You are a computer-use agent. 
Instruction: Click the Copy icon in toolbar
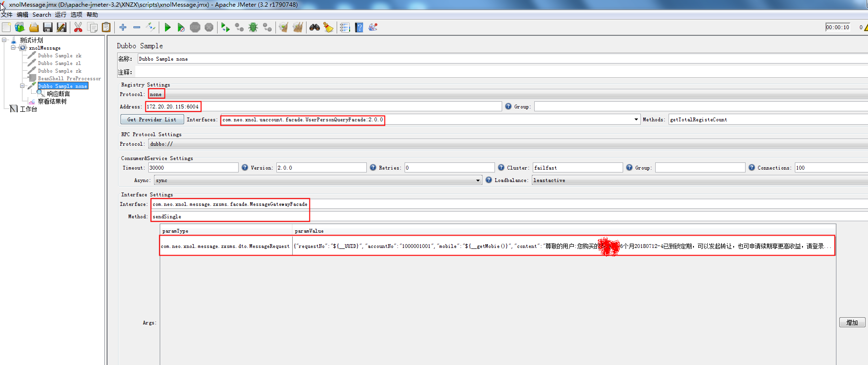[92, 27]
